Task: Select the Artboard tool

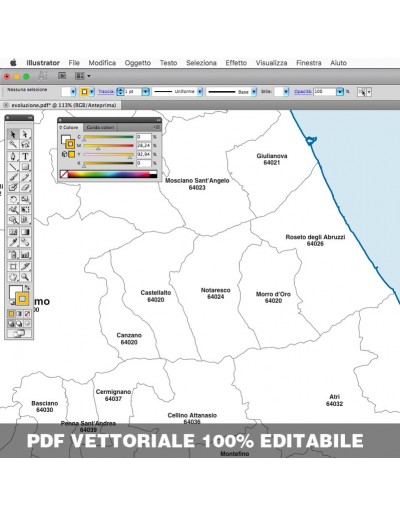Action: [13, 266]
